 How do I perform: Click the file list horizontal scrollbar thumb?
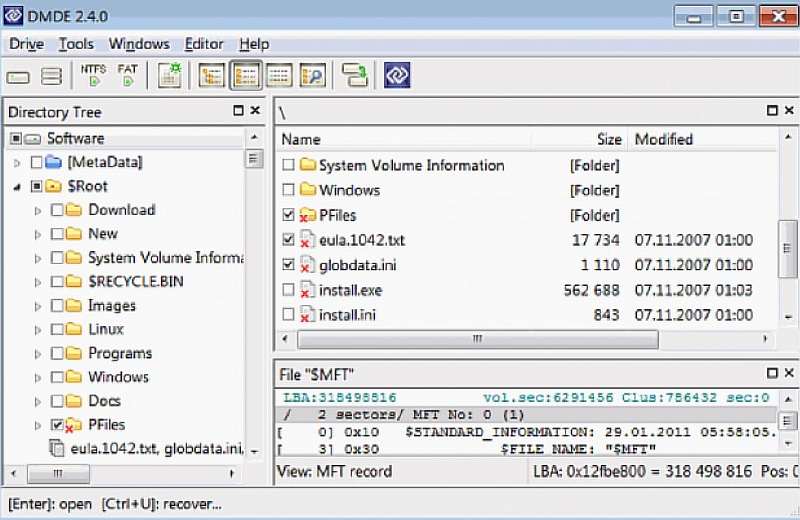478,338
